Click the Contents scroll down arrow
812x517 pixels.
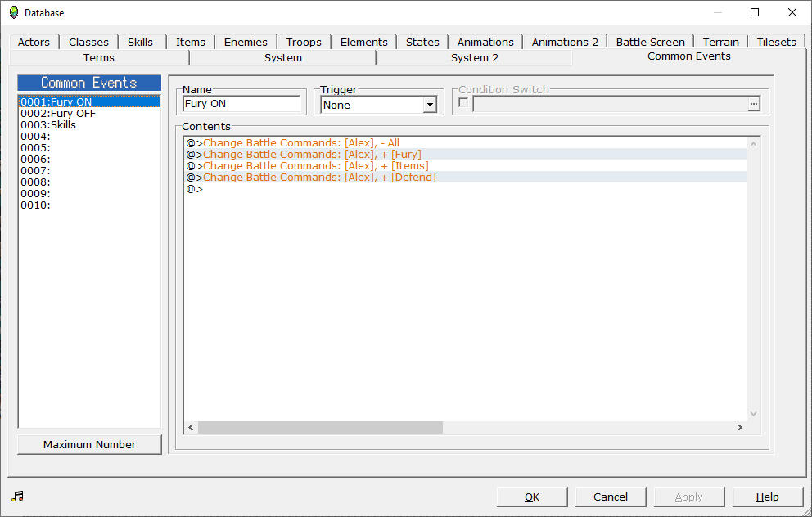click(754, 413)
